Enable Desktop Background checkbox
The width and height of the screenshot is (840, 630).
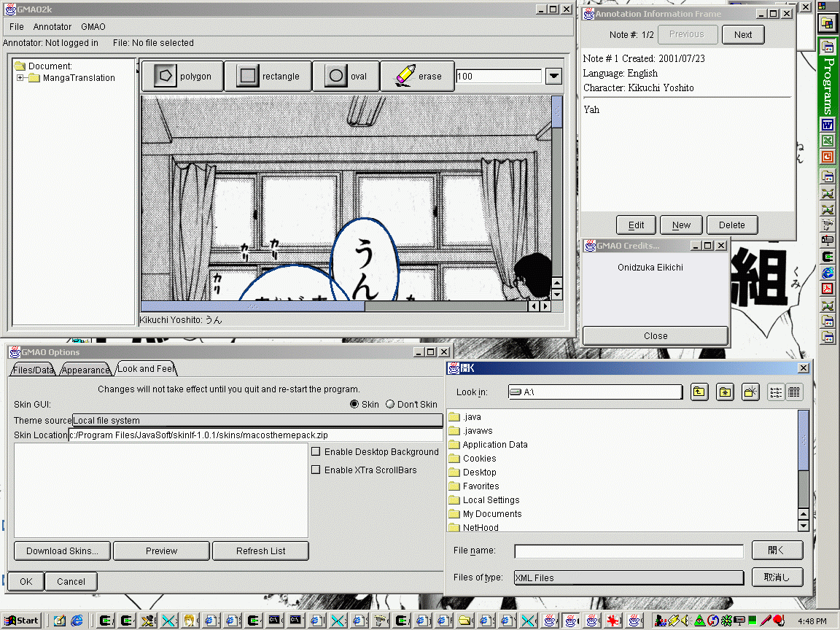click(316, 451)
